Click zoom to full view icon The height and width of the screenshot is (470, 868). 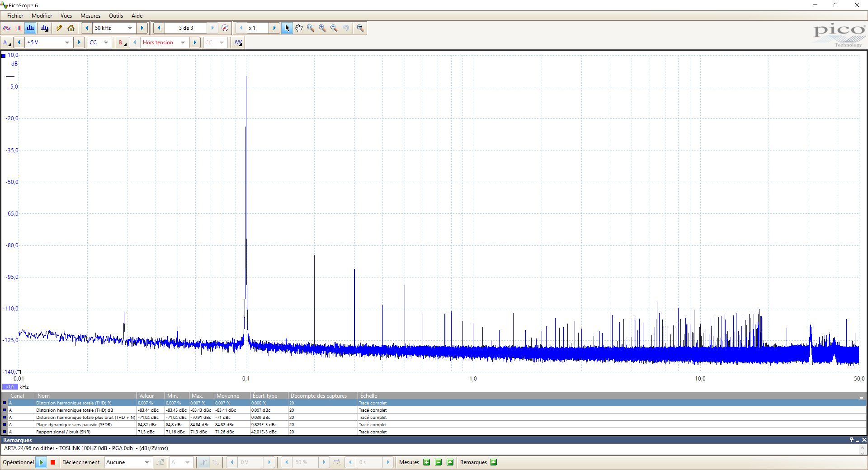point(360,28)
